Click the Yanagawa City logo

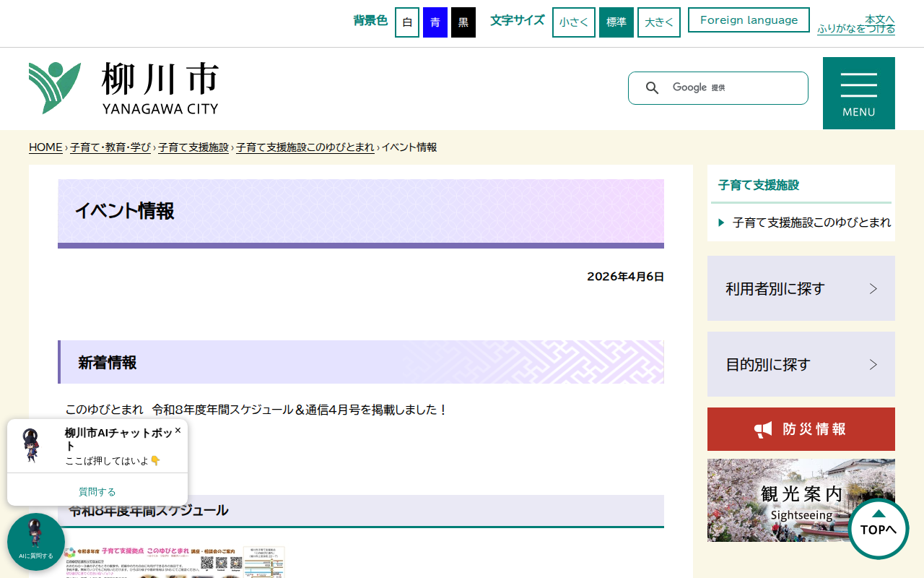[123, 87]
